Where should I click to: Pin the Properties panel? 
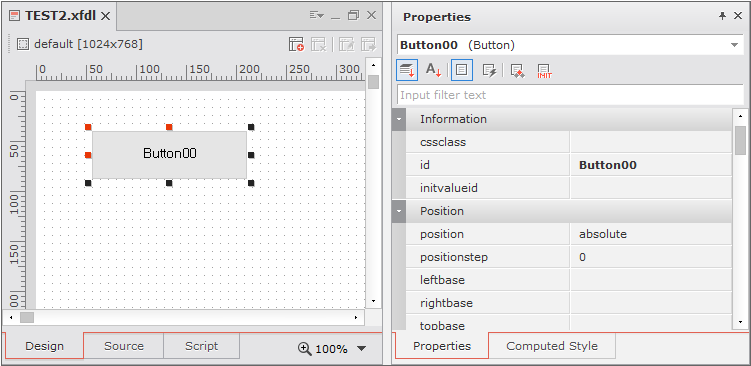[722, 16]
